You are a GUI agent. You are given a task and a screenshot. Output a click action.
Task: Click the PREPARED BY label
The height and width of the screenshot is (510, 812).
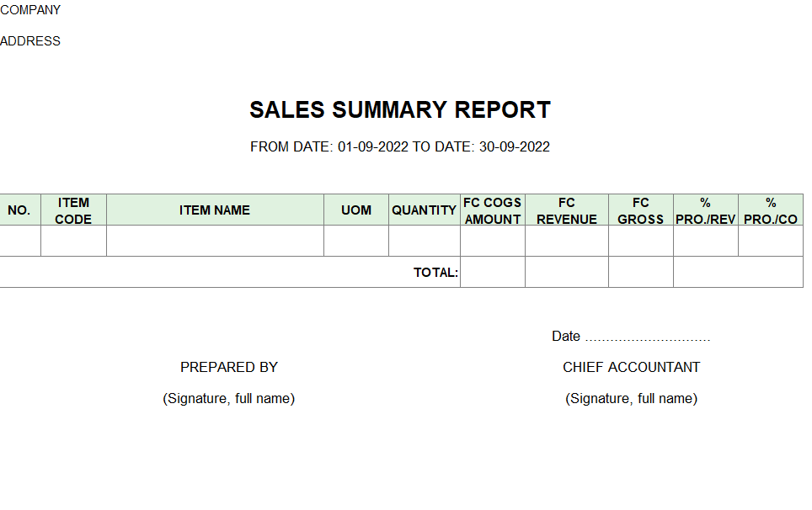tap(229, 367)
